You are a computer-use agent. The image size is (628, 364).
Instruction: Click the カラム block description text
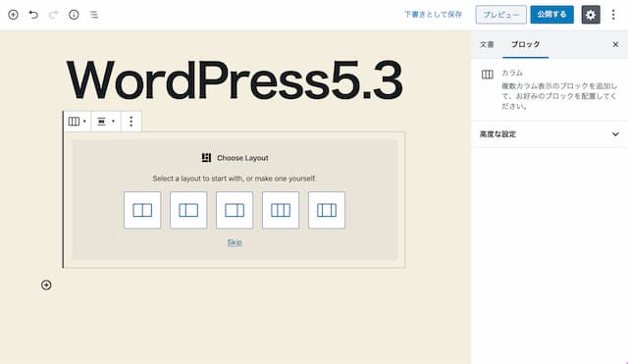coord(559,96)
